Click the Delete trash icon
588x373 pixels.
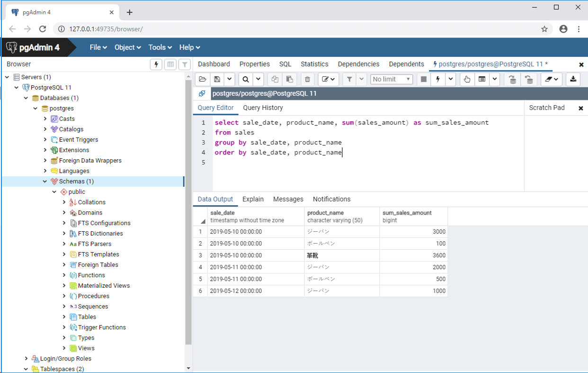pyautogui.click(x=307, y=79)
